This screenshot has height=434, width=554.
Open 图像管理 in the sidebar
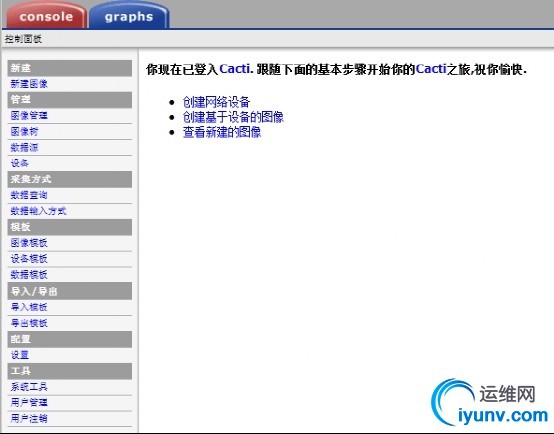point(29,115)
